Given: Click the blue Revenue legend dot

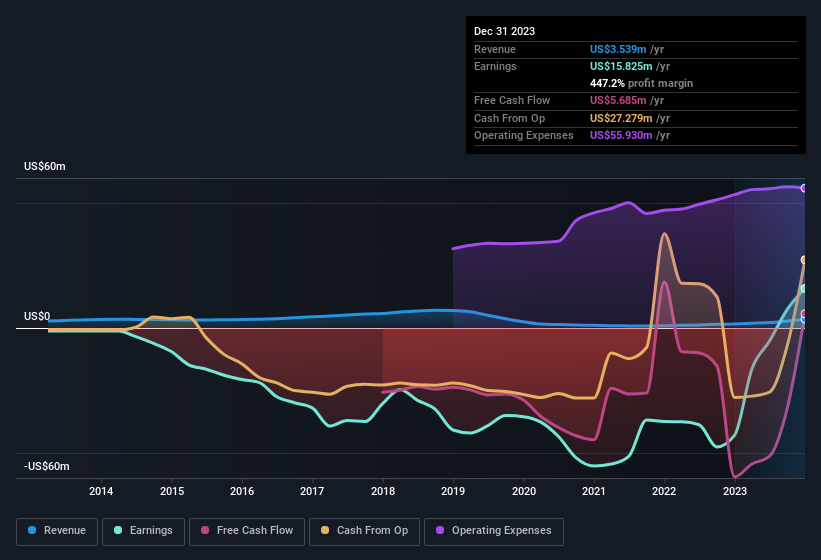Looking at the screenshot, I should pyautogui.click(x=33, y=531).
